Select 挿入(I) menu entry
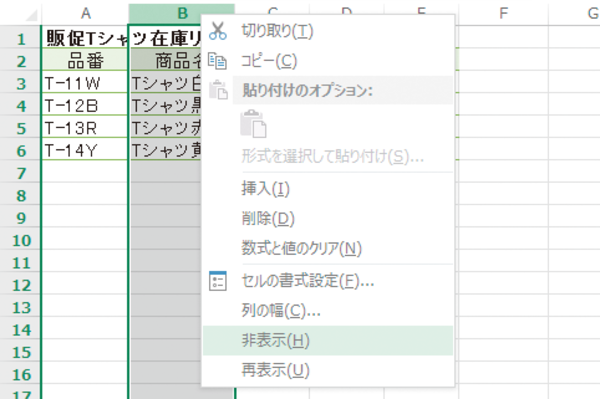Viewport: 600px width, 399px height. pos(328,189)
